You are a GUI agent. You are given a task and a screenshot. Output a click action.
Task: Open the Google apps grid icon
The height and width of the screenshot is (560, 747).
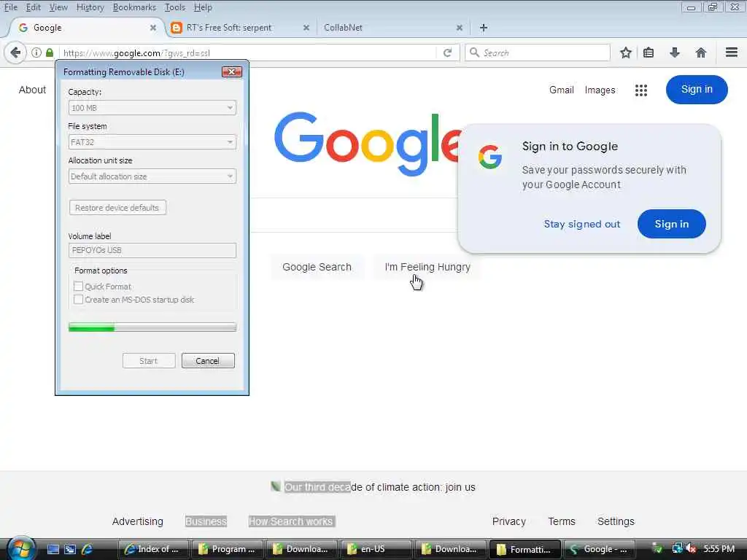(x=640, y=90)
